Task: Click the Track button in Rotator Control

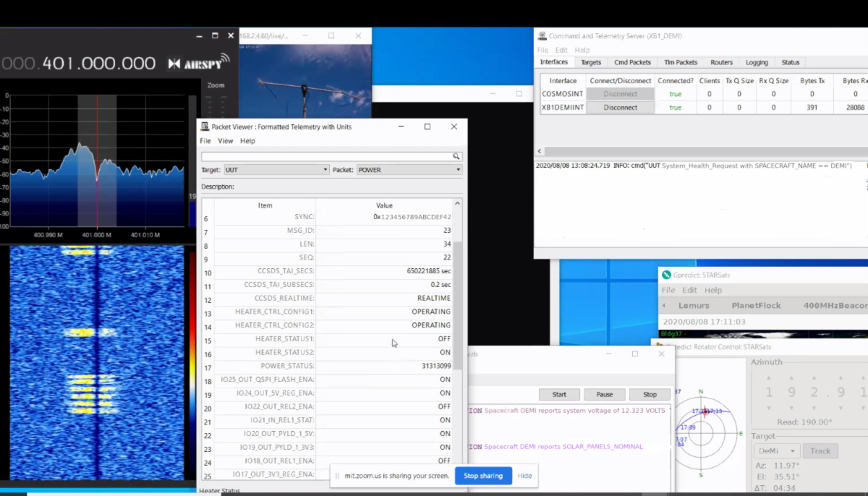Action: click(820, 450)
